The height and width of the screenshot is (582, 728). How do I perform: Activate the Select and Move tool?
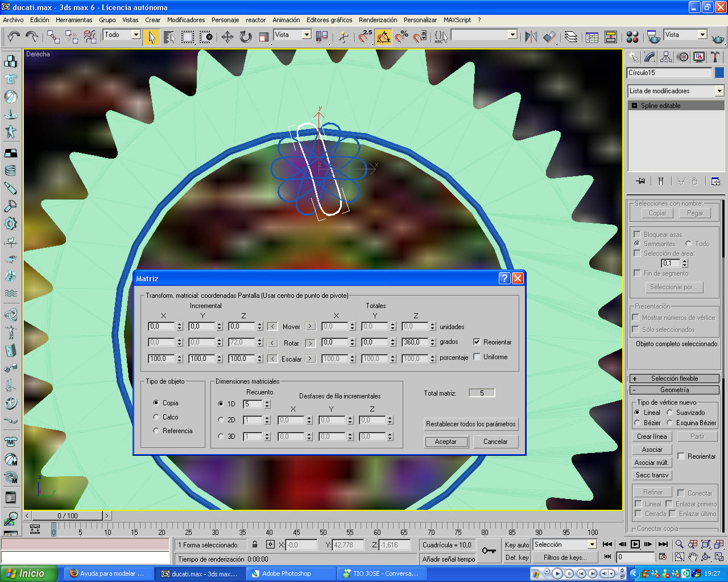click(x=227, y=37)
